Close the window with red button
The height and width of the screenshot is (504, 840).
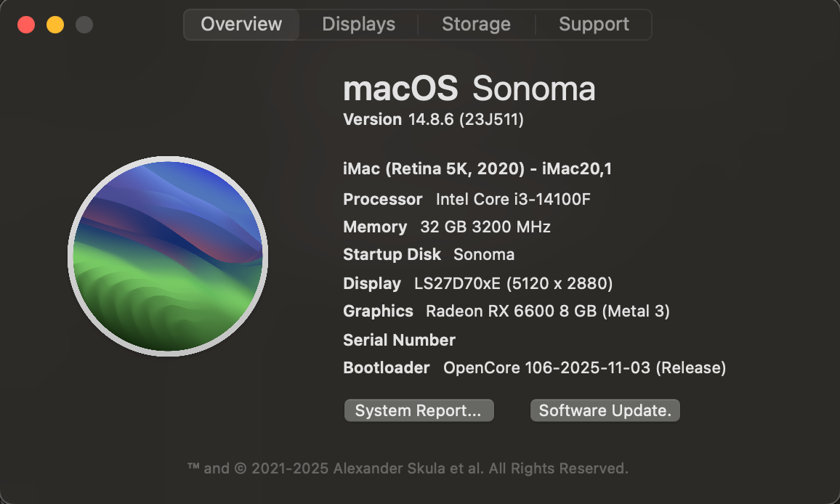click(x=26, y=25)
